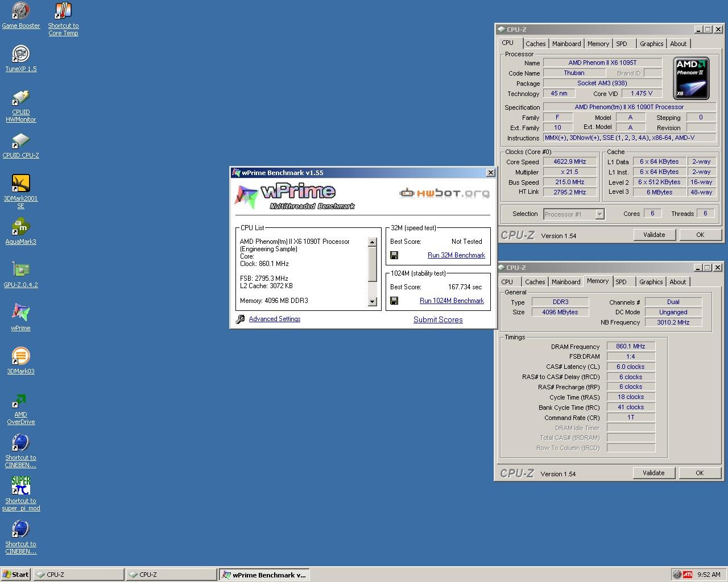Select AquaMark3 desktop icon
728x582 pixels.
(21, 231)
